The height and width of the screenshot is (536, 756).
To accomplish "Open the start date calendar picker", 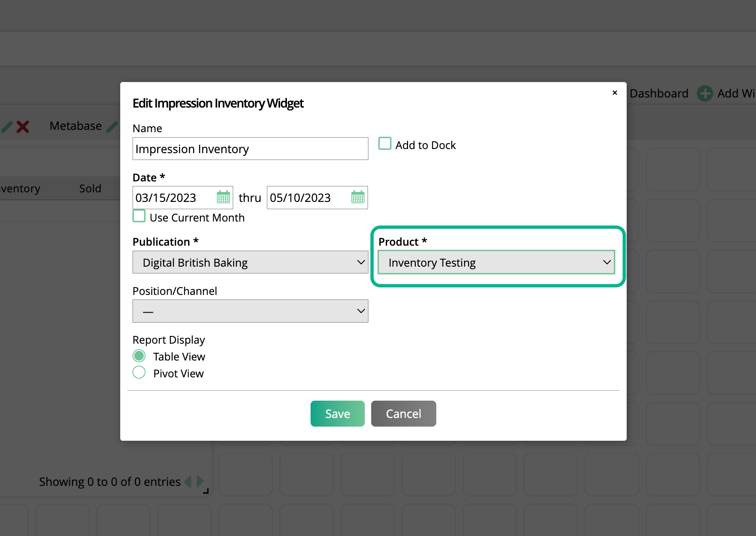I will (223, 197).
